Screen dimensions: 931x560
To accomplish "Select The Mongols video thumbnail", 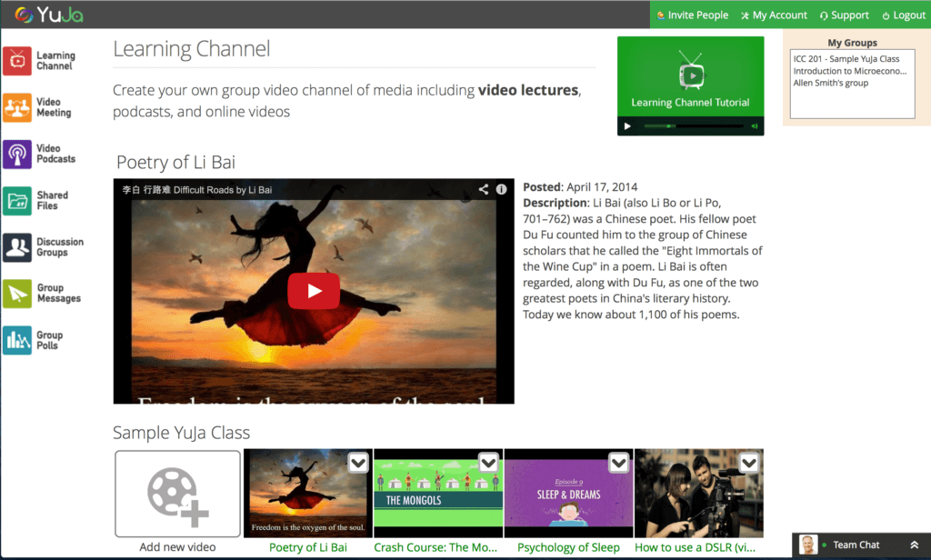I will 438,494.
